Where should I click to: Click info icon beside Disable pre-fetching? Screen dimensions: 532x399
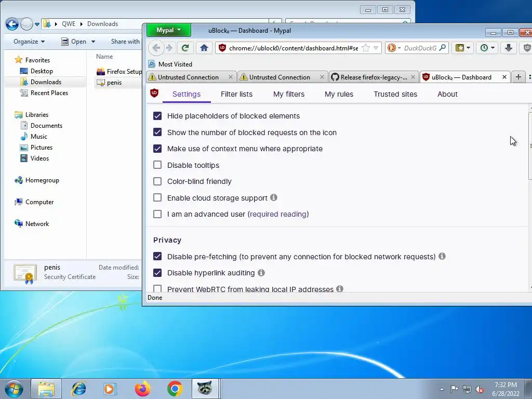[442, 256]
